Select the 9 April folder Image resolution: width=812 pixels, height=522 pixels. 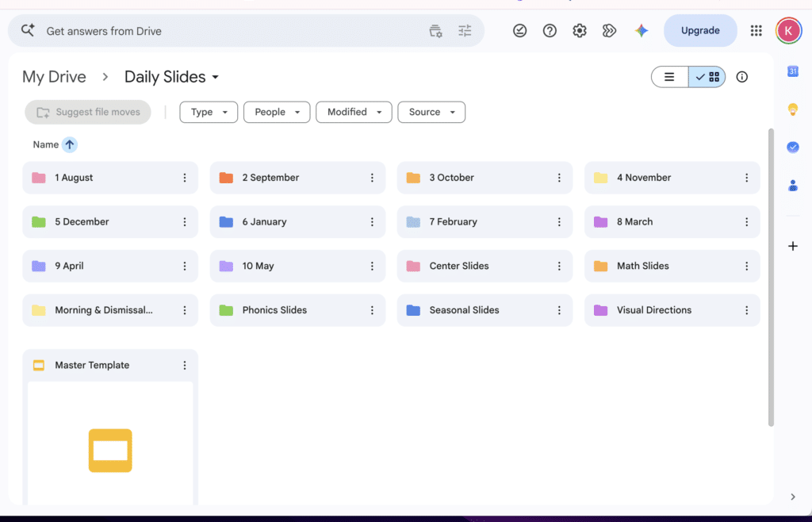[x=110, y=267]
